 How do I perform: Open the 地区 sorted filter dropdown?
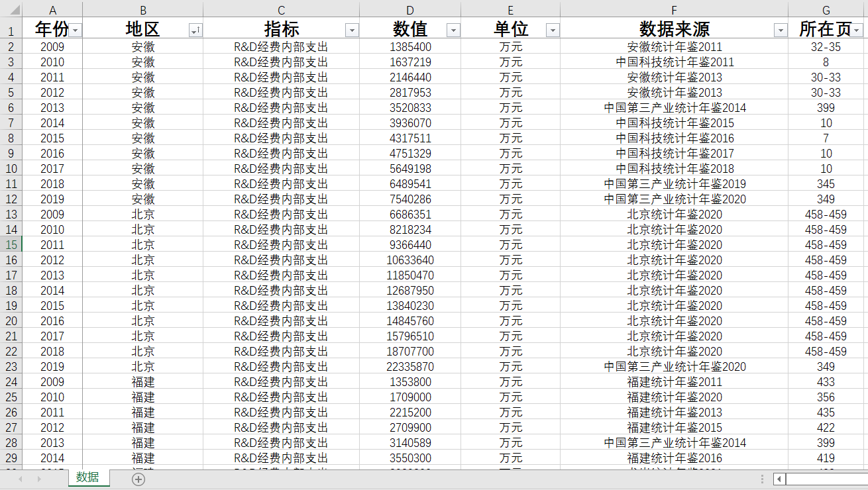coord(195,30)
